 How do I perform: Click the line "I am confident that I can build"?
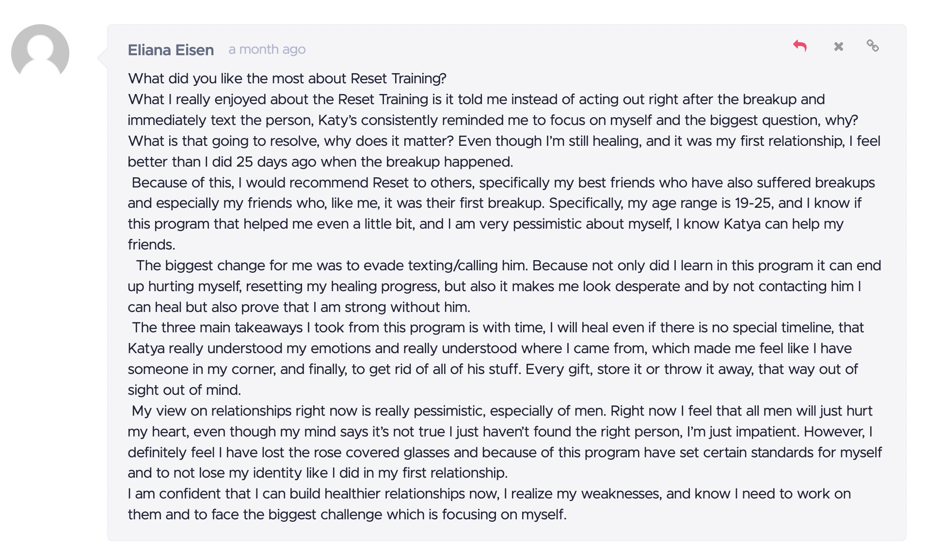tap(489, 494)
